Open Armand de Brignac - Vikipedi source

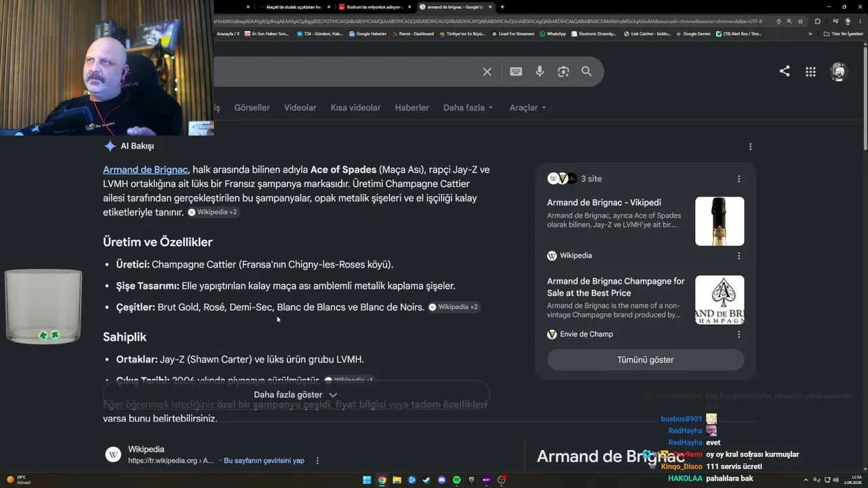[604, 203]
